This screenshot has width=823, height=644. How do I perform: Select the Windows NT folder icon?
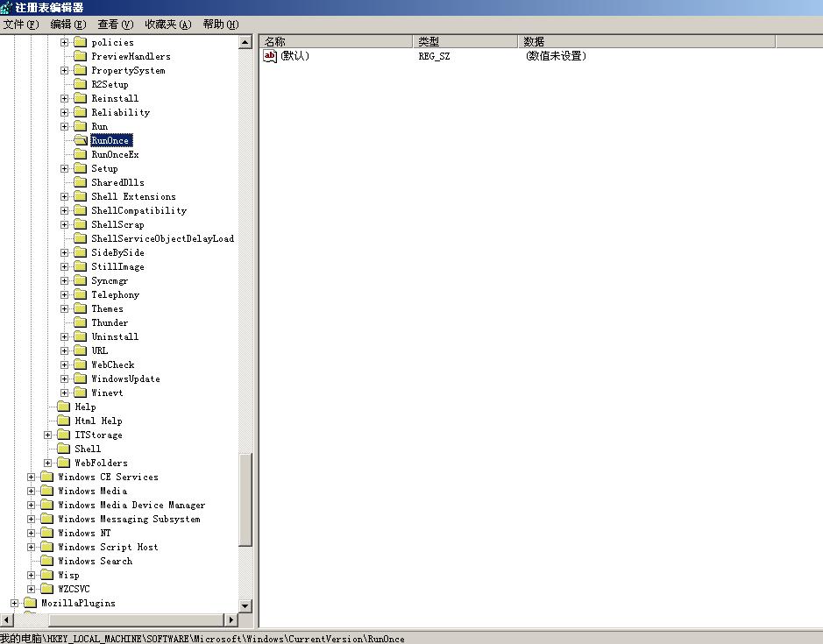pos(46,533)
